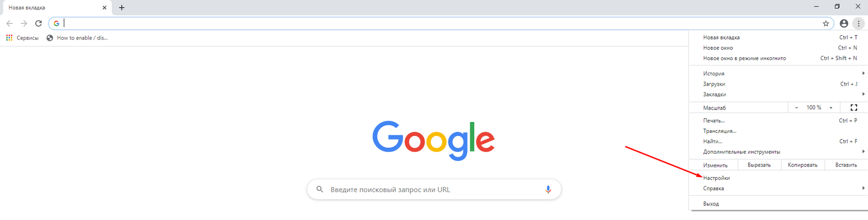Bookmark page with the star icon
Image resolution: width=868 pixels, height=220 pixels.
click(826, 23)
